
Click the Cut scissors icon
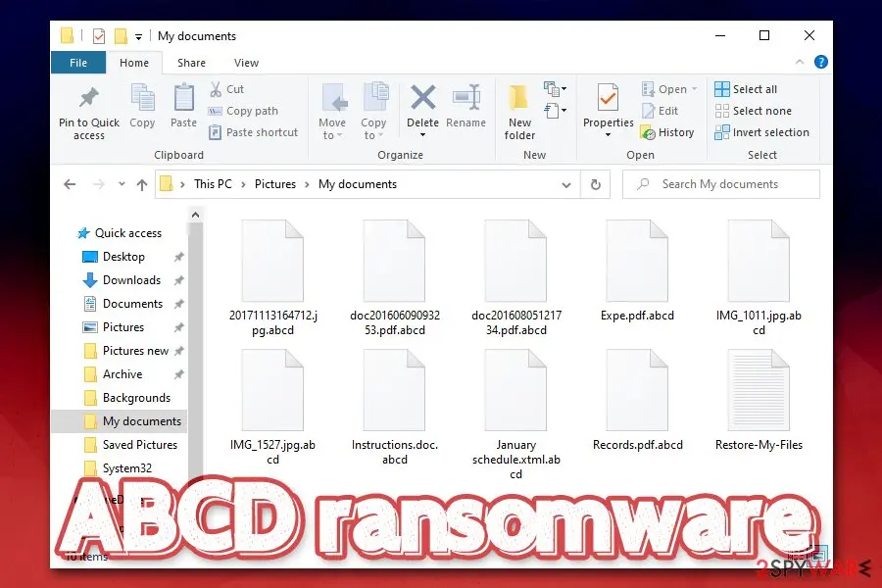point(216,89)
